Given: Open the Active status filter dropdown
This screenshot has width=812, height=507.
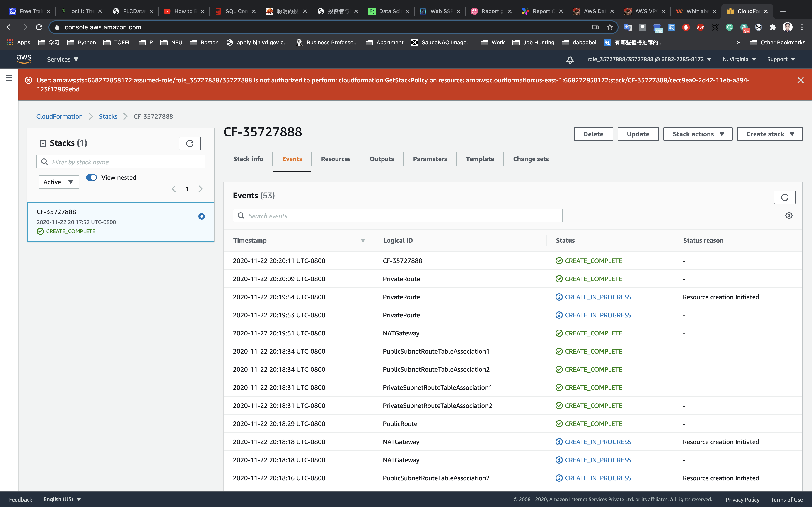Looking at the screenshot, I should (58, 182).
